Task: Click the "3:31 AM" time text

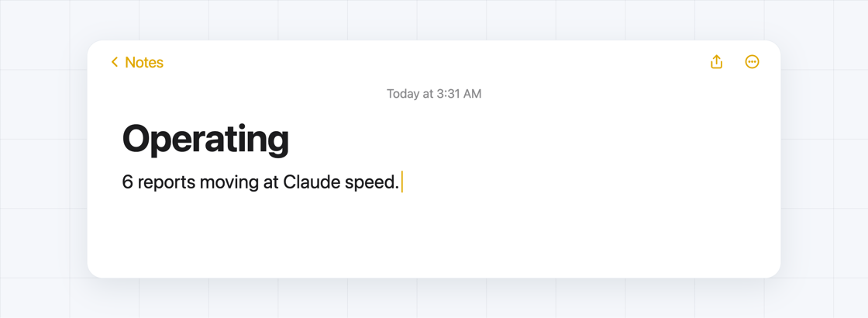Action: click(459, 94)
